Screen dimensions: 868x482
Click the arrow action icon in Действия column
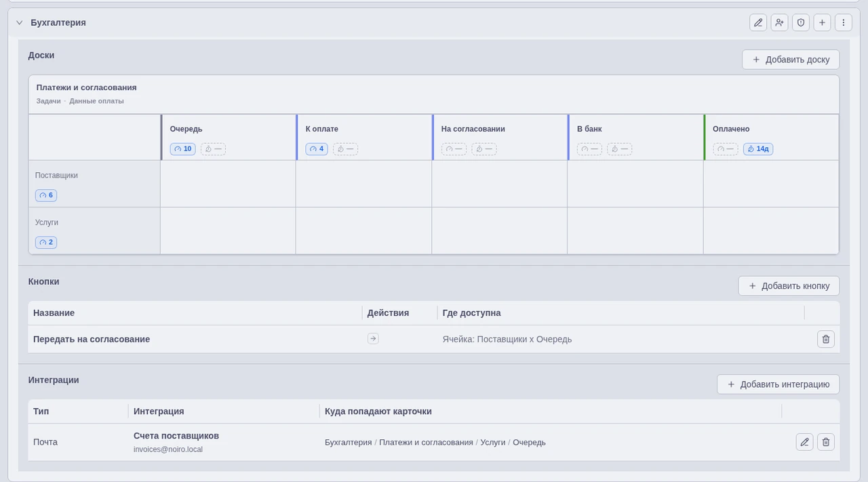tap(373, 338)
